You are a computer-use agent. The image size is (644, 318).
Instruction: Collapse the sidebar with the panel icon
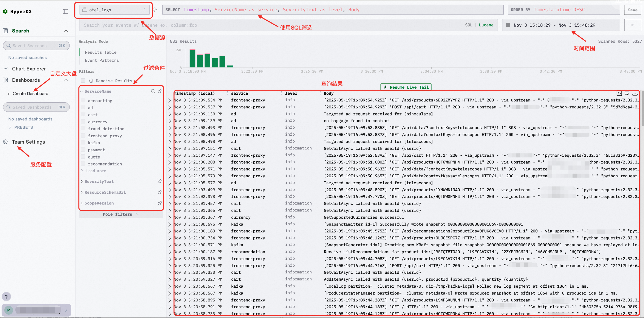pyautogui.click(x=65, y=12)
